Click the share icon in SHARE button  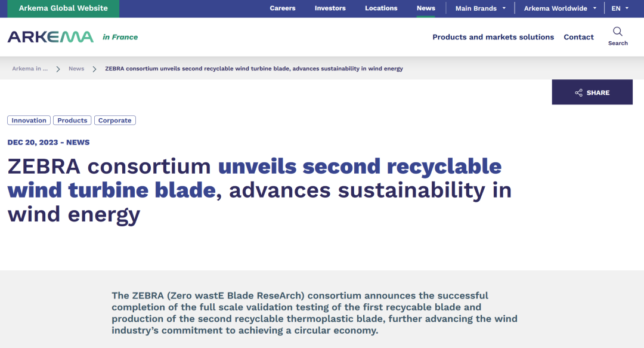(578, 93)
